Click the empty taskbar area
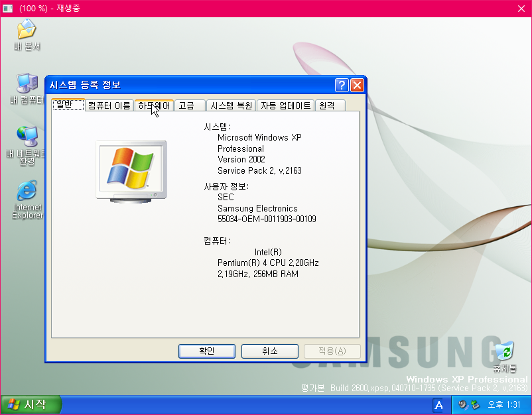The image size is (532, 415). click(247, 405)
